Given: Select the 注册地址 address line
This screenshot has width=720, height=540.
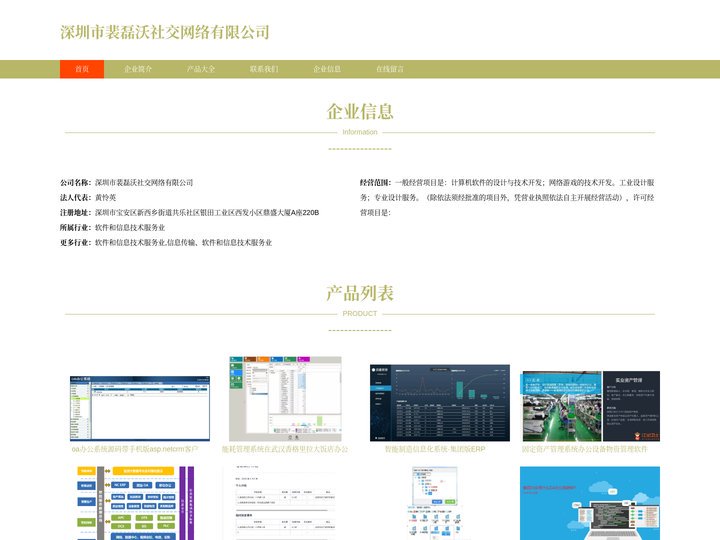Looking at the screenshot, I should (190, 213).
